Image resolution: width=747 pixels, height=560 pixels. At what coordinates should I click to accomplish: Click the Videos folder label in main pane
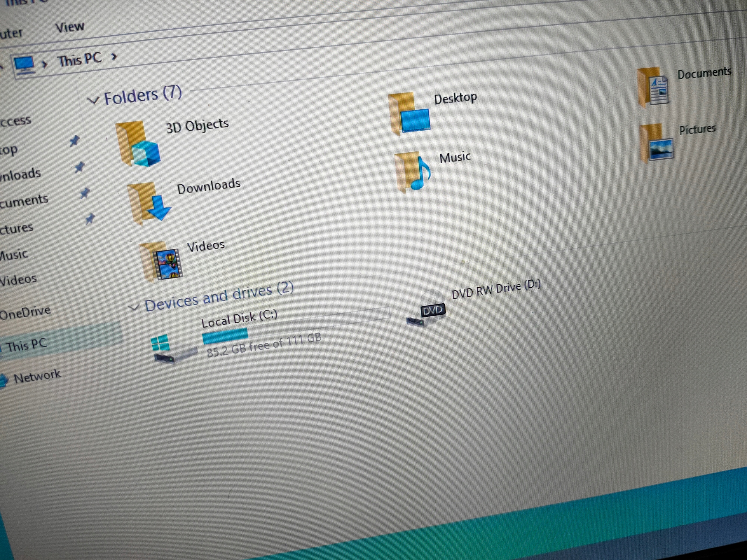point(206,246)
